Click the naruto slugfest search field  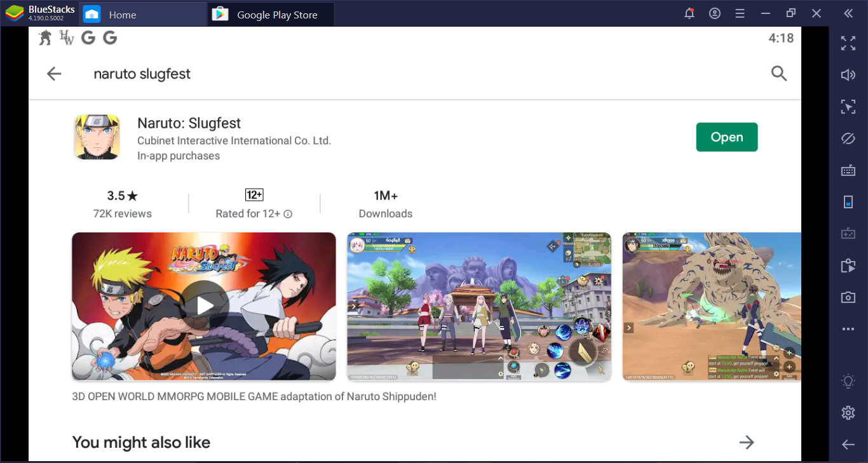coord(142,74)
